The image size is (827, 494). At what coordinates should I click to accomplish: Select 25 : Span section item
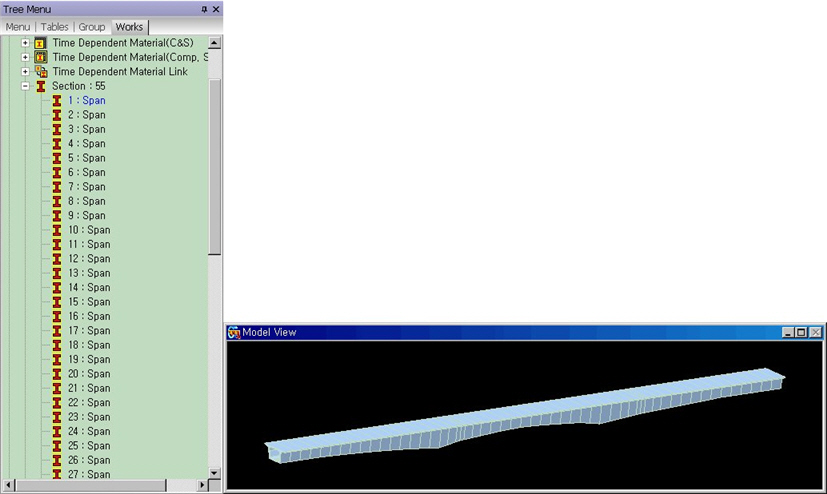click(x=89, y=446)
